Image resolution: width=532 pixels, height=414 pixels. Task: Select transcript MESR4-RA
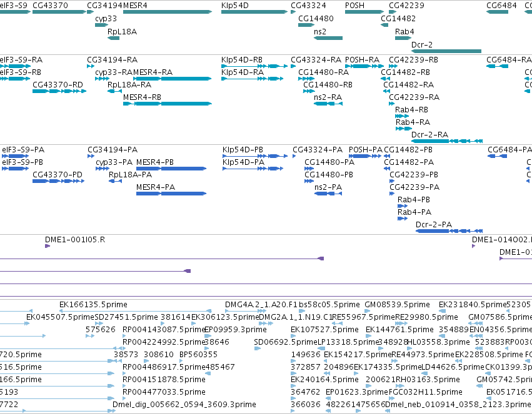[173, 79]
